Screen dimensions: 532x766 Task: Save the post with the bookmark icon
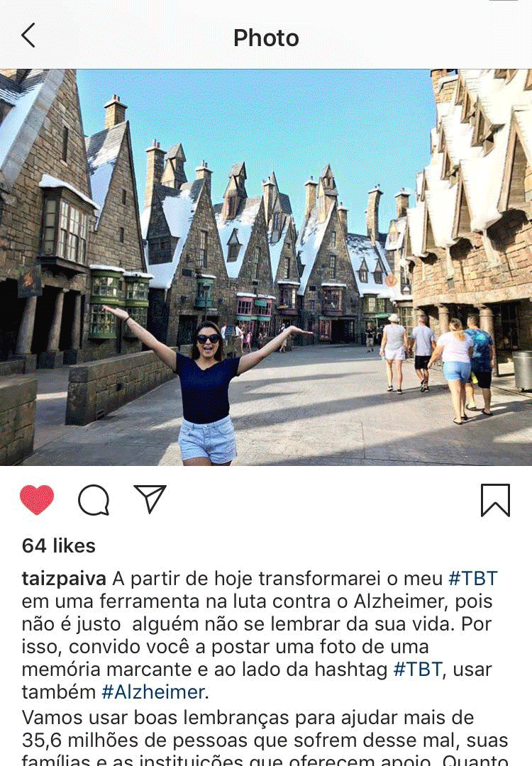tap(495, 500)
